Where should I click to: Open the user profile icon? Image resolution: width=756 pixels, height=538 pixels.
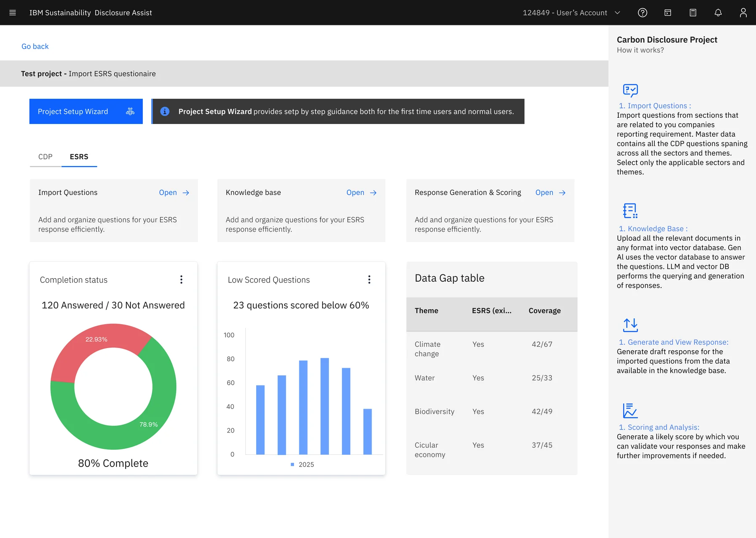pyautogui.click(x=743, y=13)
